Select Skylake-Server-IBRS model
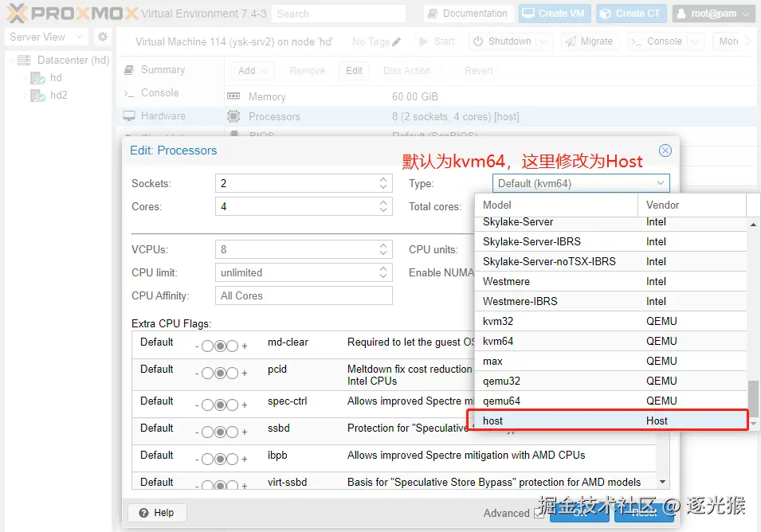The image size is (761, 532). [610, 241]
